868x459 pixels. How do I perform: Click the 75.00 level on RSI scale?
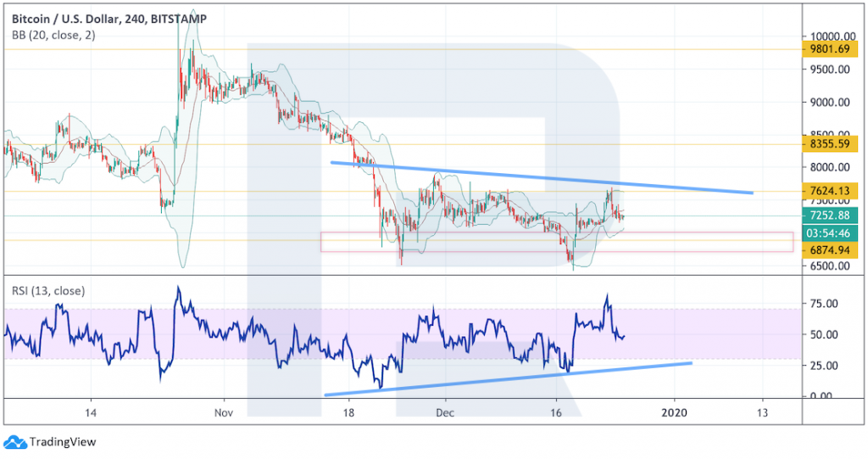coord(823,304)
